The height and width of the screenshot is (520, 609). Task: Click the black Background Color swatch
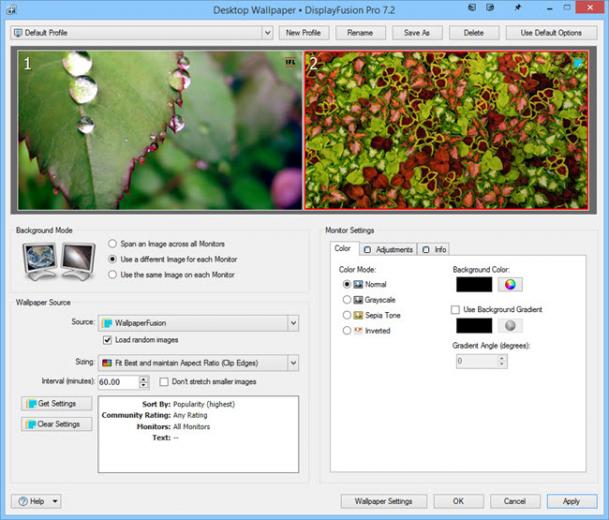point(474,284)
